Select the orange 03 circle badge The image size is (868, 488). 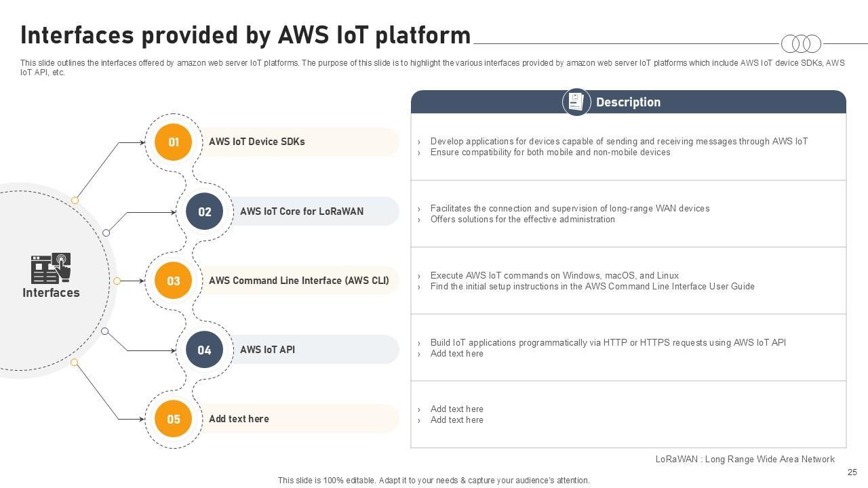[174, 281]
